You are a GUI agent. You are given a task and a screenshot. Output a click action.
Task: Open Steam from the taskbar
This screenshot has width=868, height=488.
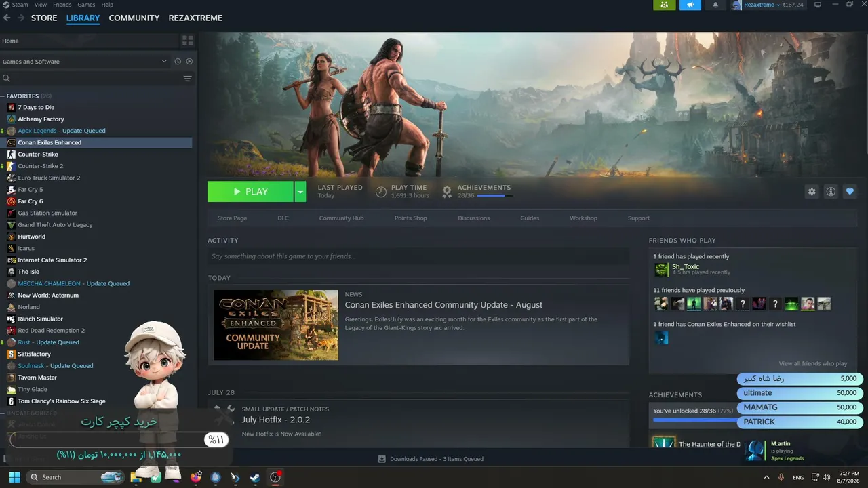254,477
